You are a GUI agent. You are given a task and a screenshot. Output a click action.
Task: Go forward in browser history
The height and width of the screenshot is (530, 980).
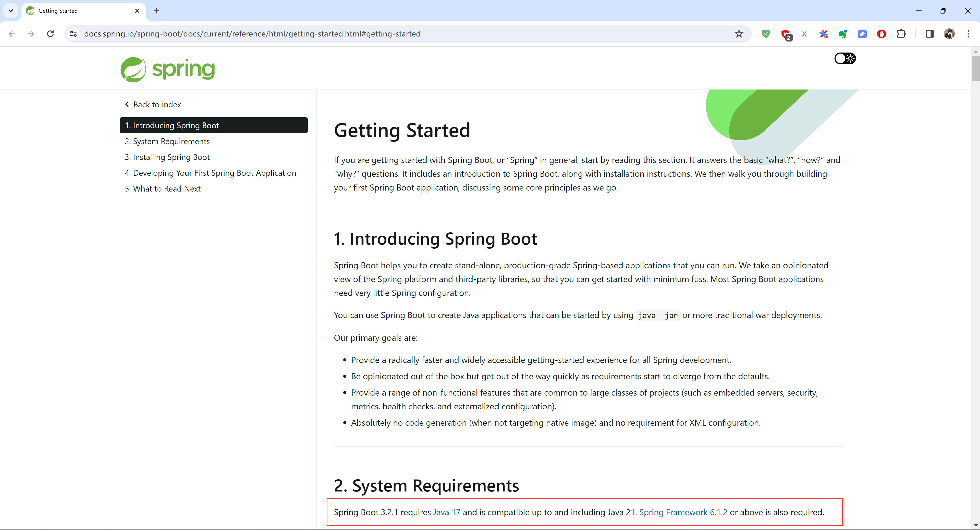tap(31, 34)
